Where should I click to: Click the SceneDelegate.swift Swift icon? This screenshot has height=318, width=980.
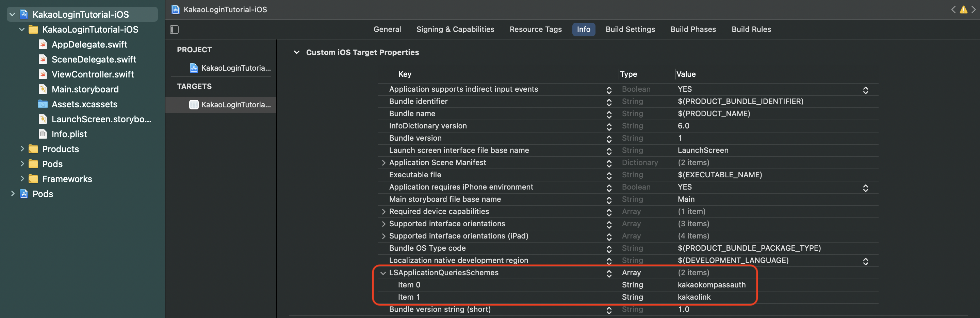click(43, 59)
